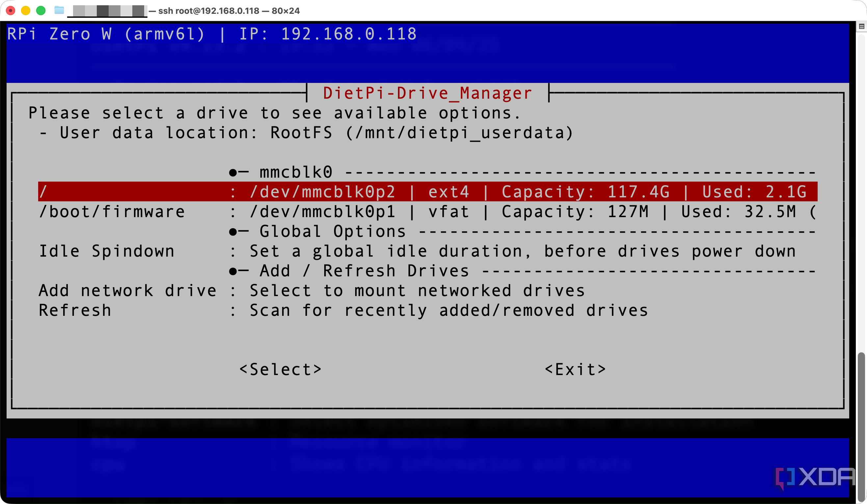
Task: Click the mmcblk0 section header
Action: pos(522,172)
